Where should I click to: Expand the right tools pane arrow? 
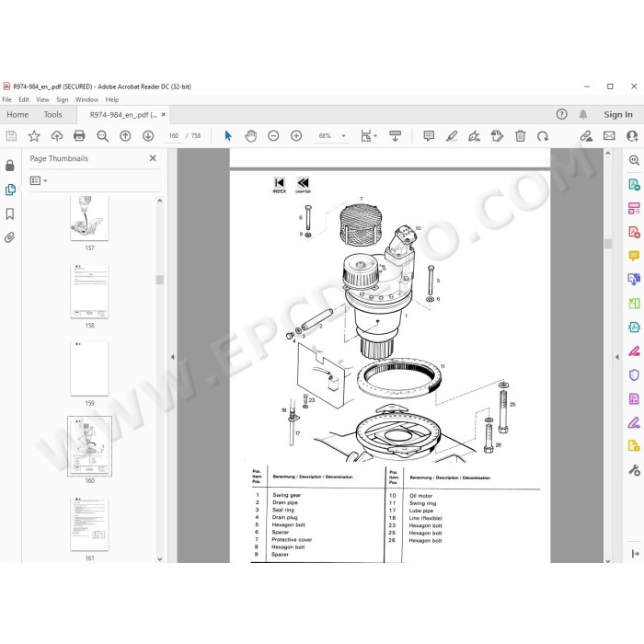pyautogui.click(x=617, y=357)
